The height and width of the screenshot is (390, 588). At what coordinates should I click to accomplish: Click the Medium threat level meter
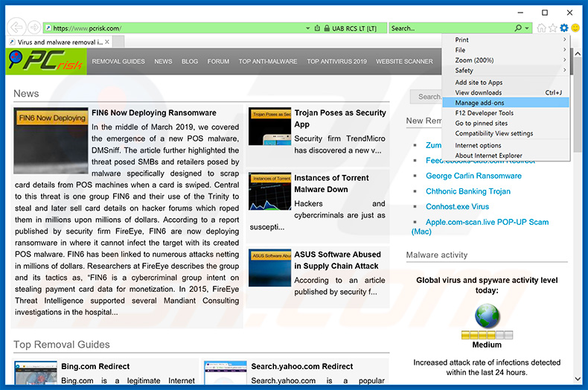tap(487, 335)
